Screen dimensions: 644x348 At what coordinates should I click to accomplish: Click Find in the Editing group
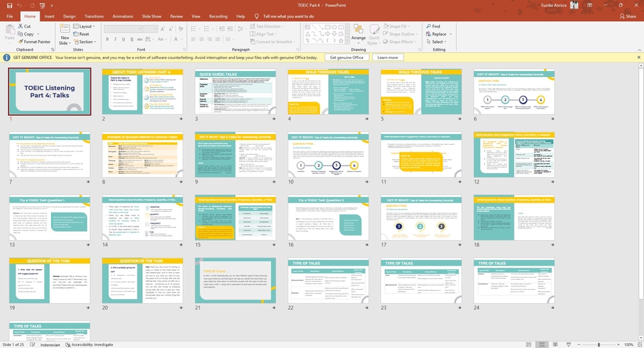[x=433, y=26]
